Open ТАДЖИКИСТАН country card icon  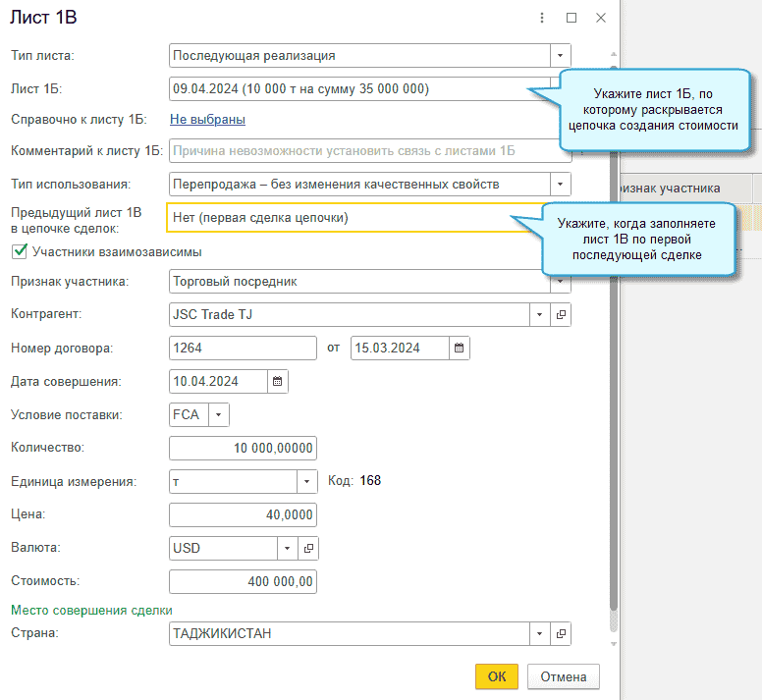click(561, 633)
